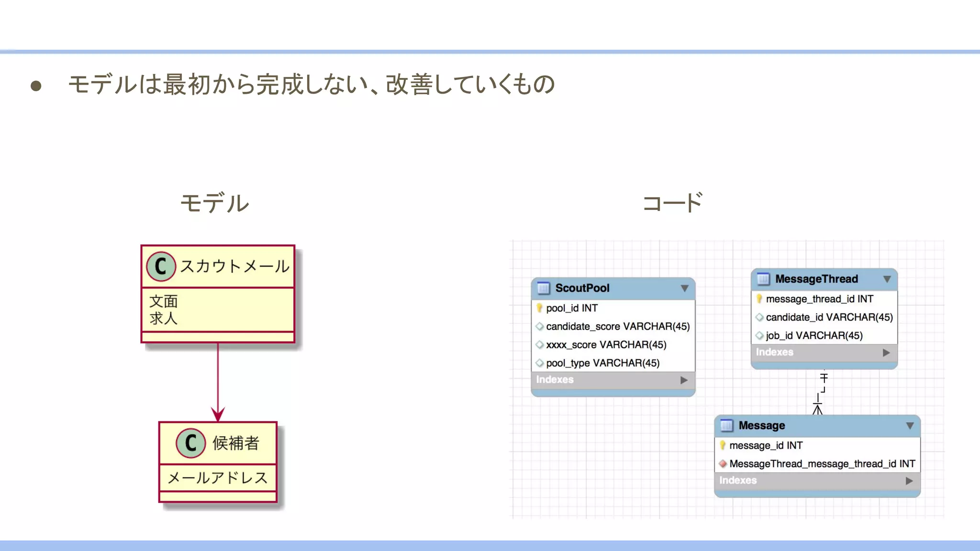The width and height of the screenshot is (980, 551).
Task: Click the メールアドレス attribute
Action: point(218,477)
